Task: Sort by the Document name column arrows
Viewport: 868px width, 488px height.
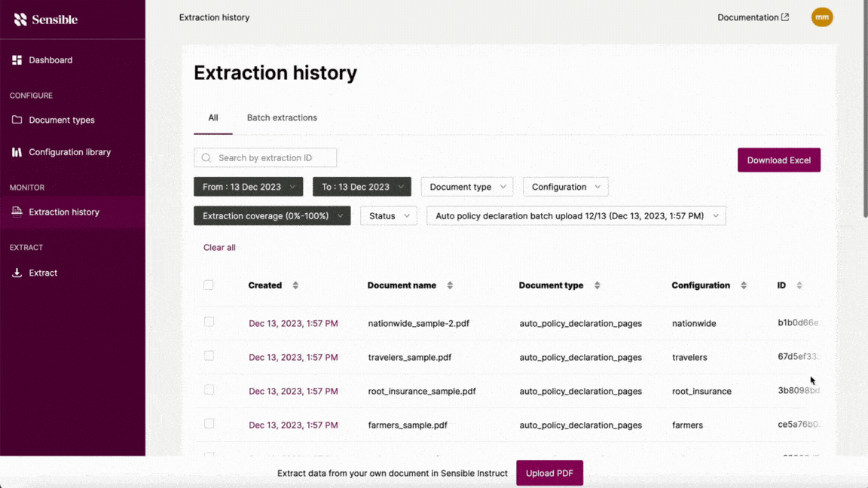Action: coord(450,285)
